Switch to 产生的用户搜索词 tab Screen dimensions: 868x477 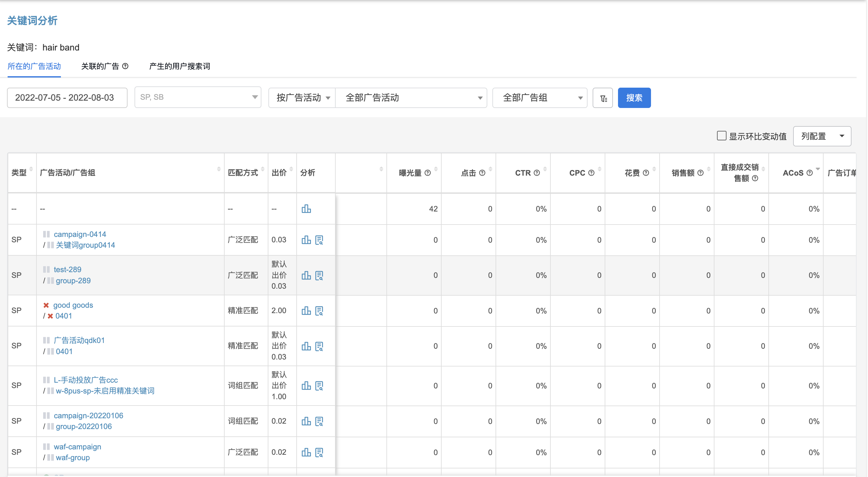click(x=180, y=66)
